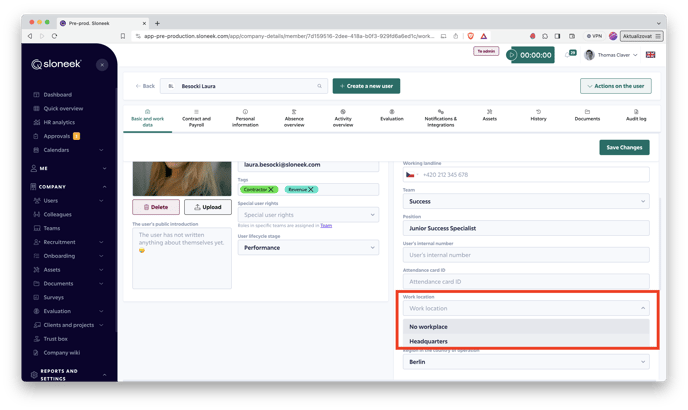Click User's internal number field
This screenshot has width=688, height=410.
coord(526,255)
